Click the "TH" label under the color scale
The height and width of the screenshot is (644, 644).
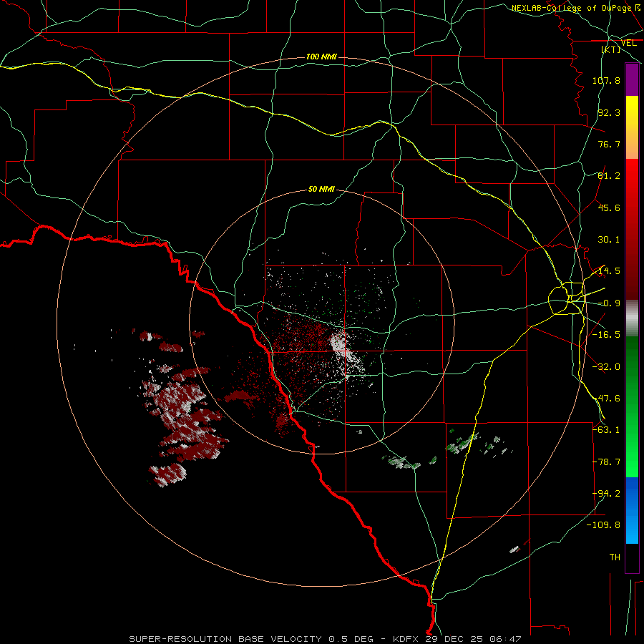coord(615,557)
